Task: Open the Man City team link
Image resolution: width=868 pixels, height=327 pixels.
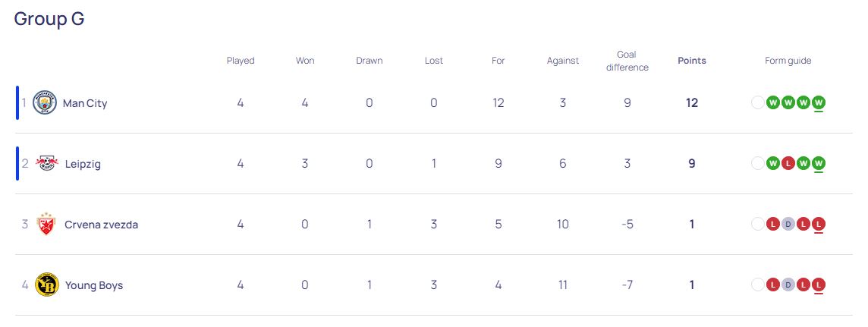Action: (x=85, y=103)
